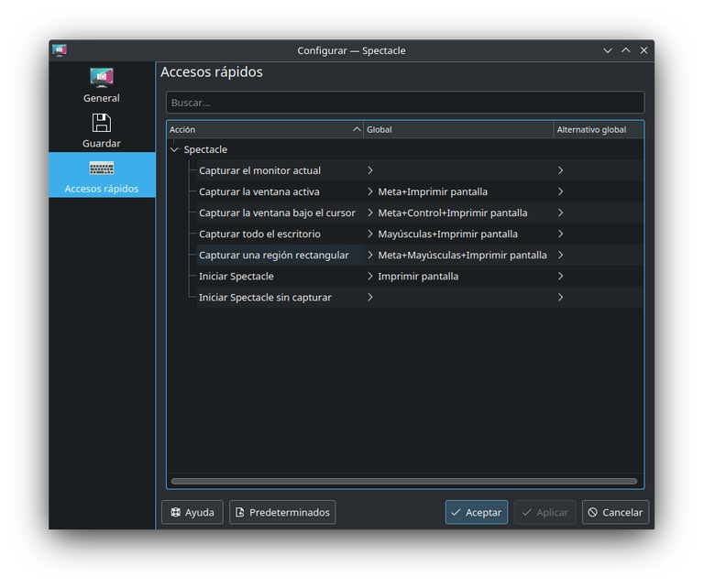Image resolution: width=704 pixels, height=588 pixels.
Task: Expand Global shortcut Mayúsculas+Imprimir pantalla
Action: coord(370,234)
